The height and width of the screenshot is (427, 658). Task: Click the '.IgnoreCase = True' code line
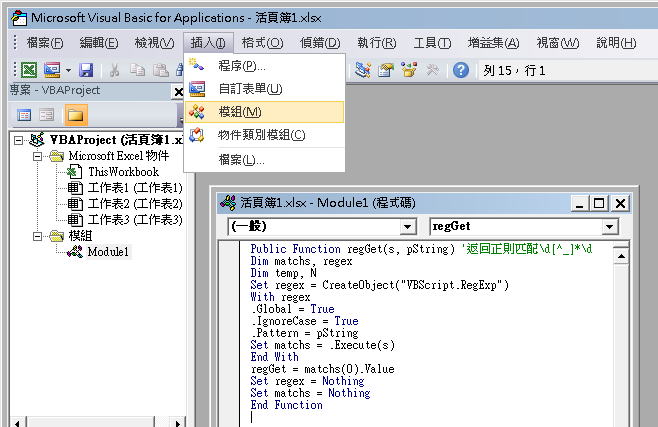(305, 321)
